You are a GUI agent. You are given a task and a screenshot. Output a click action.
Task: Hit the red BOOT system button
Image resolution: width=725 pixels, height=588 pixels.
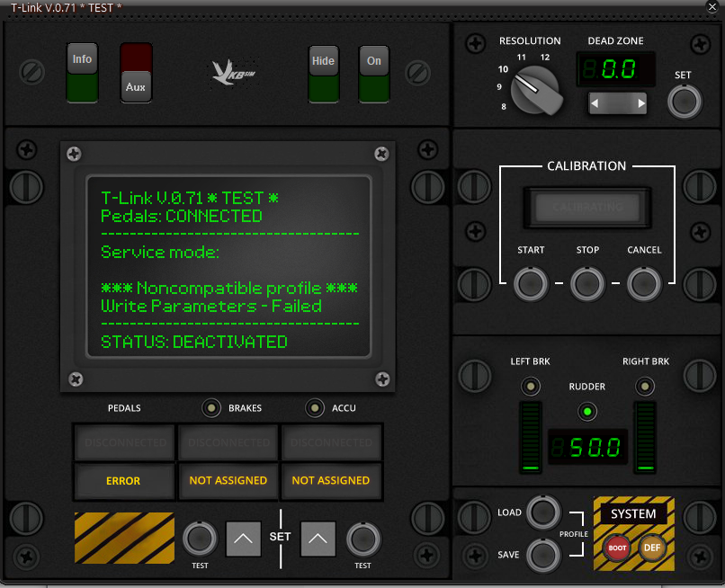click(617, 548)
